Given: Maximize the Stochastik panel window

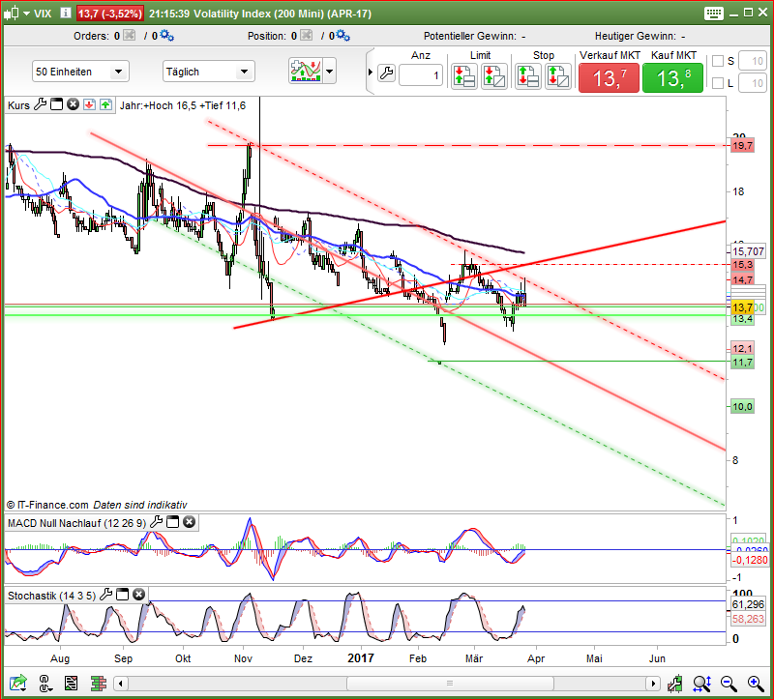Looking at the screenshot, I should point(121,595).
